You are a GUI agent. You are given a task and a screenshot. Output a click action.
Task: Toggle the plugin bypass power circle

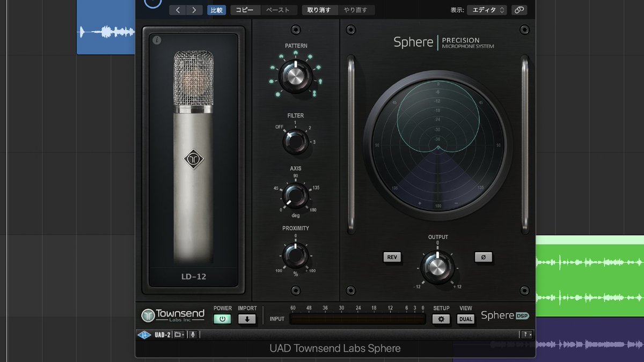(x=153, y=2)
